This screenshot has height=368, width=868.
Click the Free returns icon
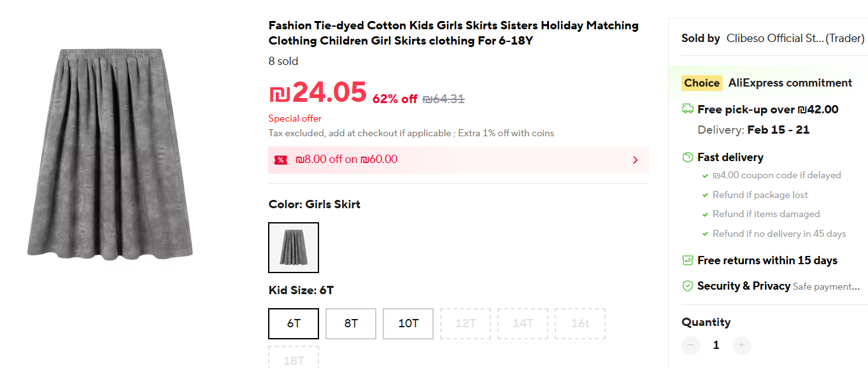tap(688, 260)
